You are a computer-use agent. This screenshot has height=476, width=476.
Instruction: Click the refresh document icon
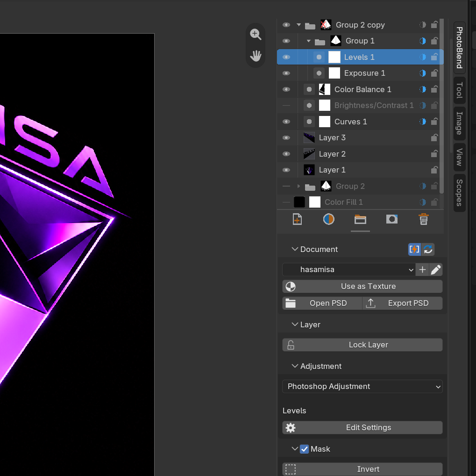tap(428, 250)
